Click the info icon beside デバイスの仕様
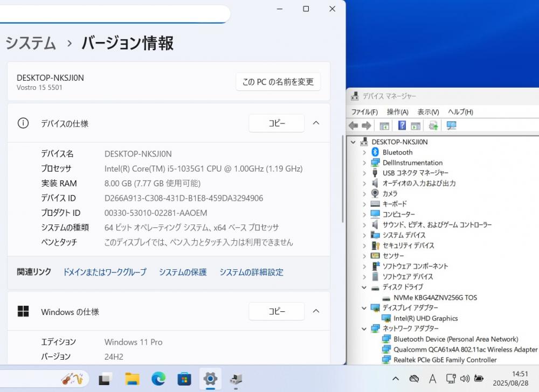Viewport: 539px width, 392px height. (x=23, y=123)
